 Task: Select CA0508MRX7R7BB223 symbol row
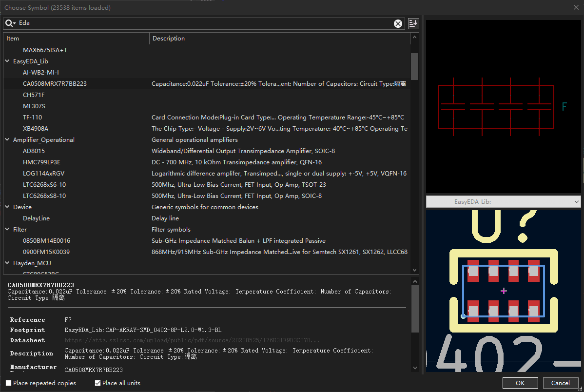click(x=207, y=83)
